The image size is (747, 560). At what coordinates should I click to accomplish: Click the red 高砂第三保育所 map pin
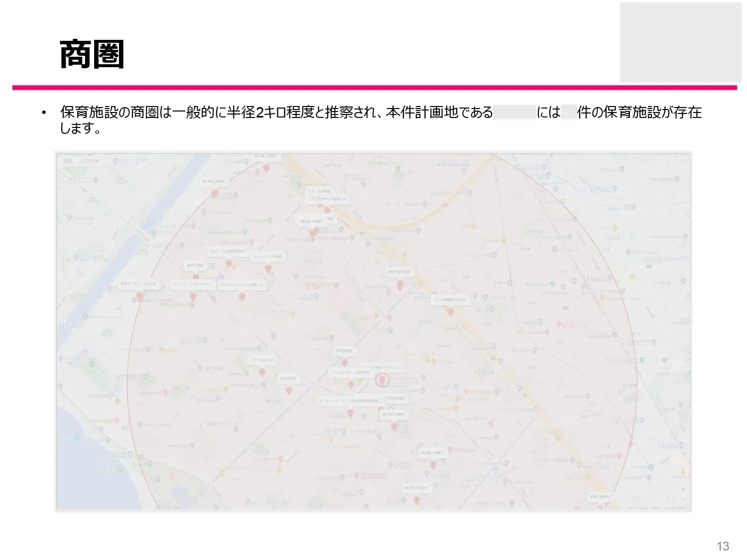214,194
